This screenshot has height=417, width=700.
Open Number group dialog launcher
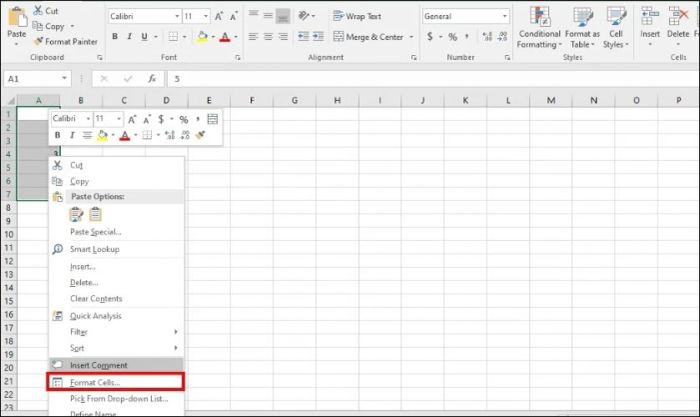[507, 58]
